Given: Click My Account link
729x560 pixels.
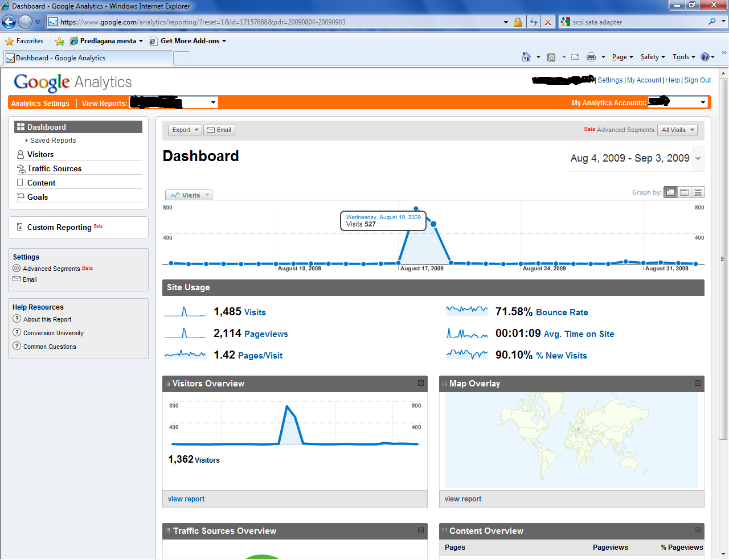Looking at the screenshot, I should tap(644, 80).
